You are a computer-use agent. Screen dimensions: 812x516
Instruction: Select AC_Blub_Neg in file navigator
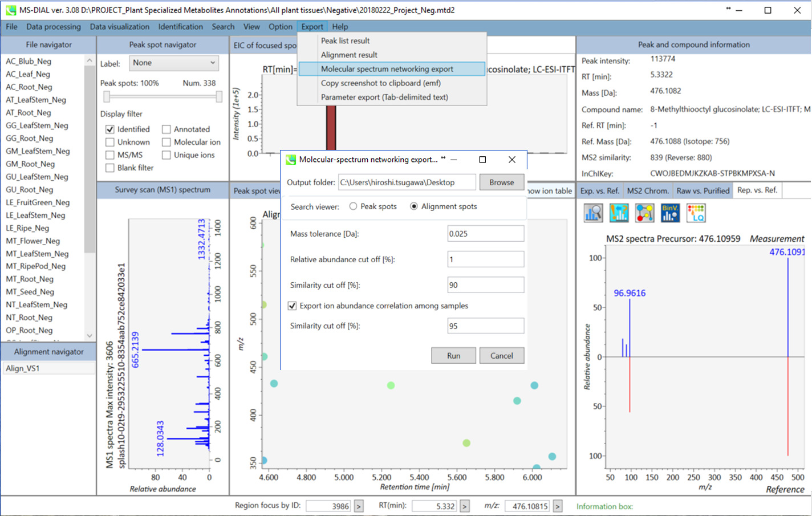tap(29, 62)
